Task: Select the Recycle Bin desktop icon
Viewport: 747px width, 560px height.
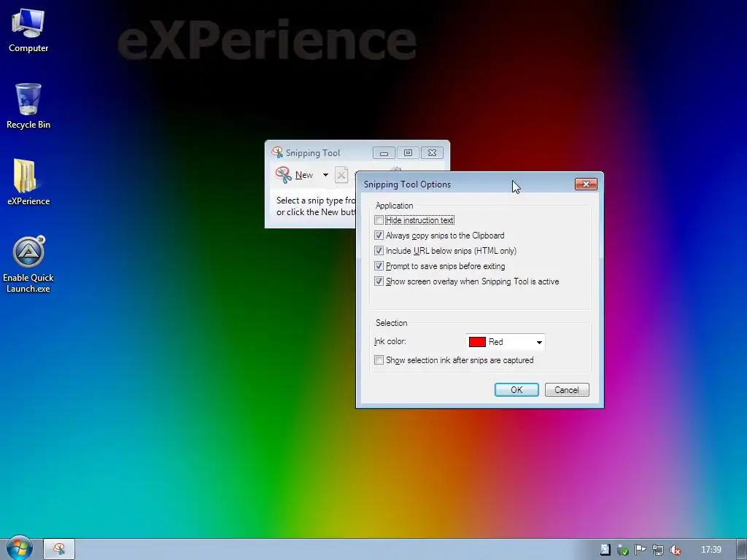Action: point(28,106)
